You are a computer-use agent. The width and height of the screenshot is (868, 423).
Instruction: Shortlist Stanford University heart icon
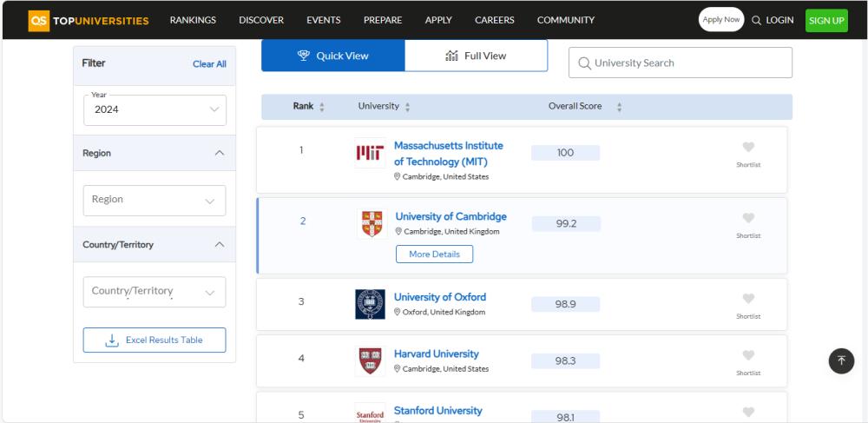pos(748,412)
